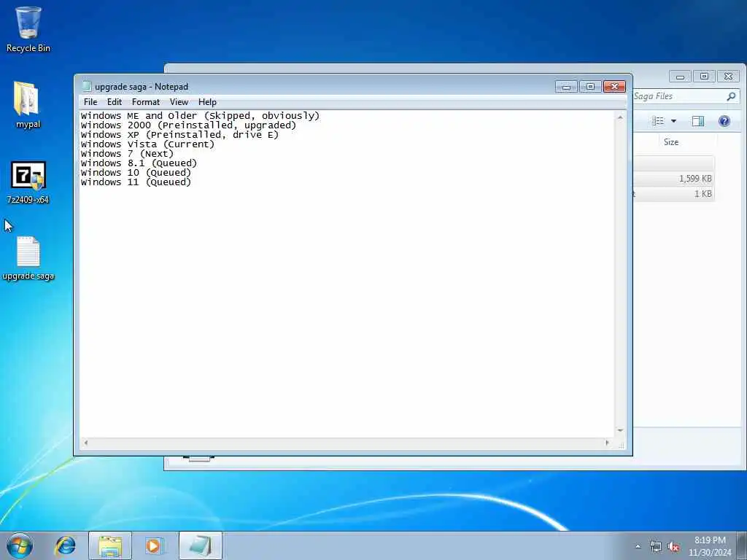The width and height of the screenshot is (747, 560).
Task: Open Explorer view options dropdown arrow
Action: [x=673, y=121]
